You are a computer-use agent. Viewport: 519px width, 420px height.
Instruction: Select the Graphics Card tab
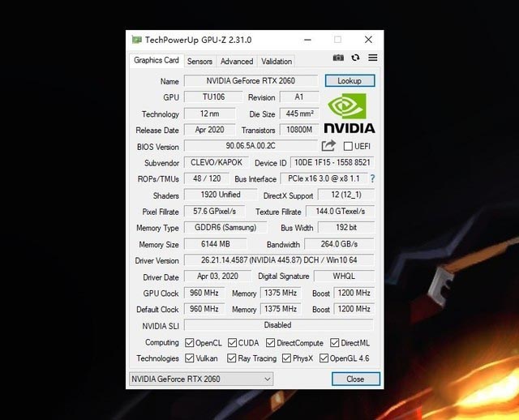coord(157,60)
